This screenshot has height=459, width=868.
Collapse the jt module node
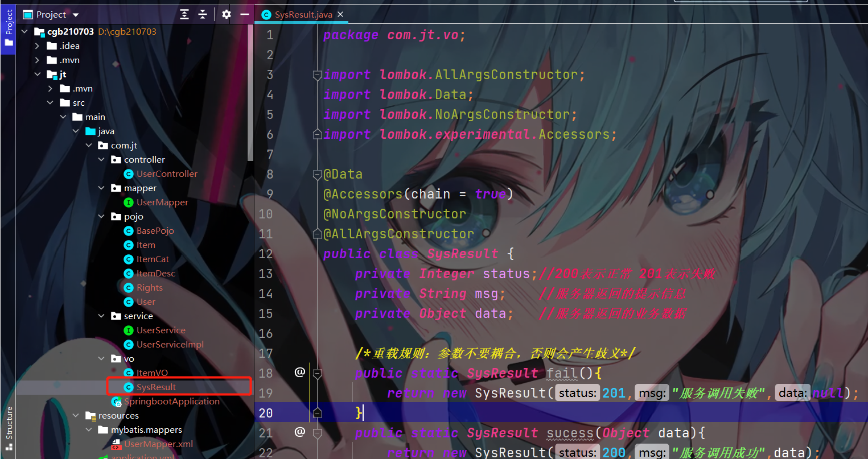tap(38, 74)
